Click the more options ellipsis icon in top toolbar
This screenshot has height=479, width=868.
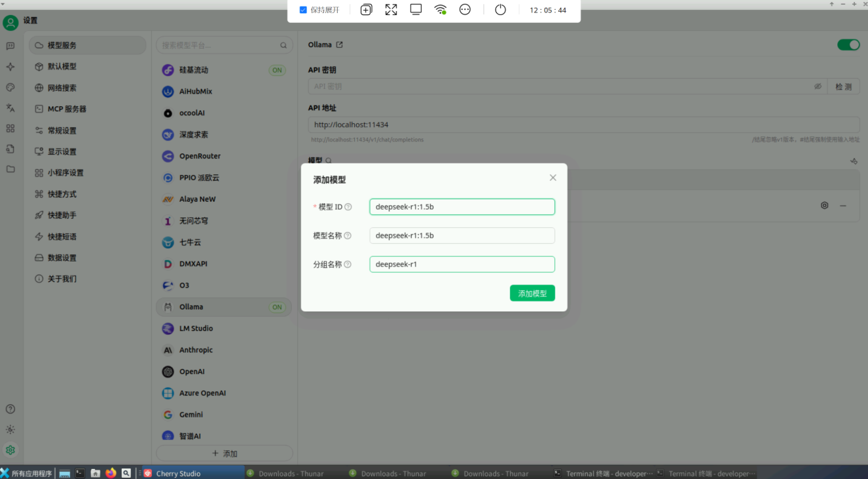coord(465,10)
